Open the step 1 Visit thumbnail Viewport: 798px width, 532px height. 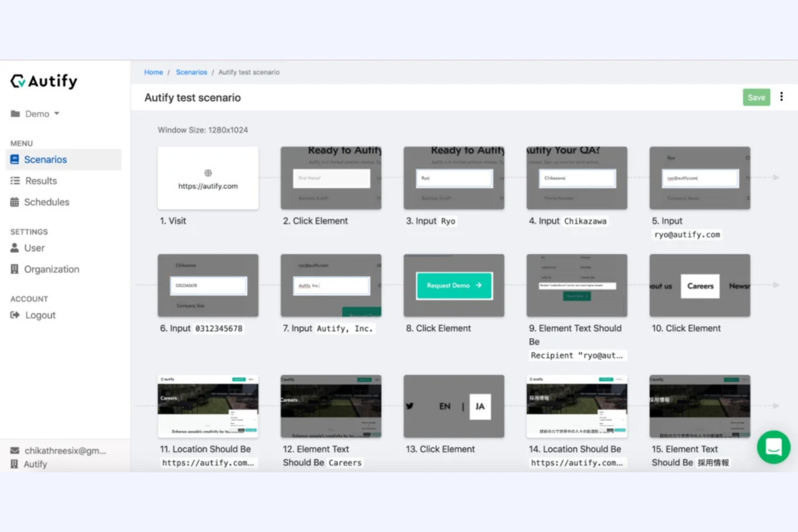pyautogui.click(x=208, y=178)
